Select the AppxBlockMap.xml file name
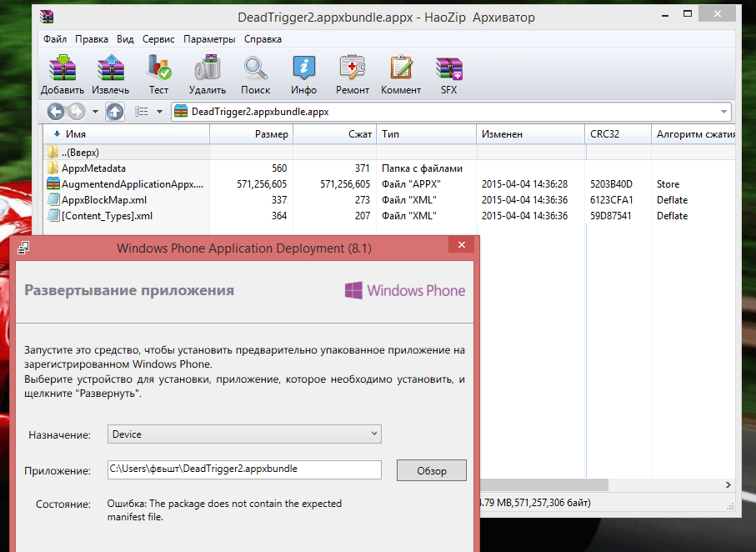The image size is (756, 552). pos(104,200)
